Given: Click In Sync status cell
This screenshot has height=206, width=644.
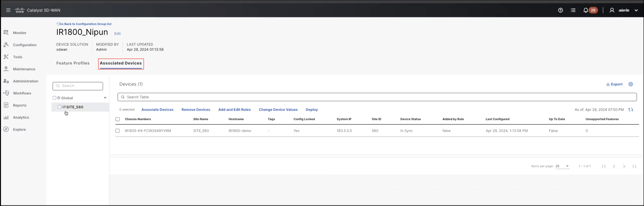Looking at the screenshot, I should click(406, 131).
